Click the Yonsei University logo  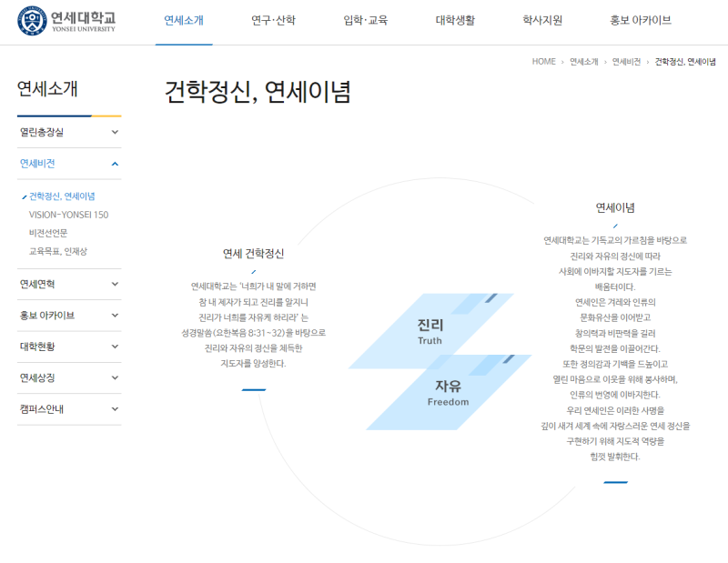click(x=66, y=21)
